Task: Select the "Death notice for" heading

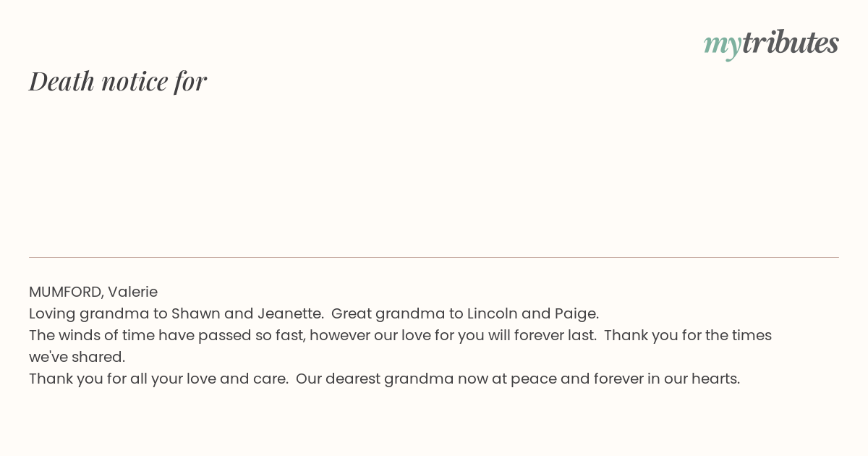Action: point(118,81)
